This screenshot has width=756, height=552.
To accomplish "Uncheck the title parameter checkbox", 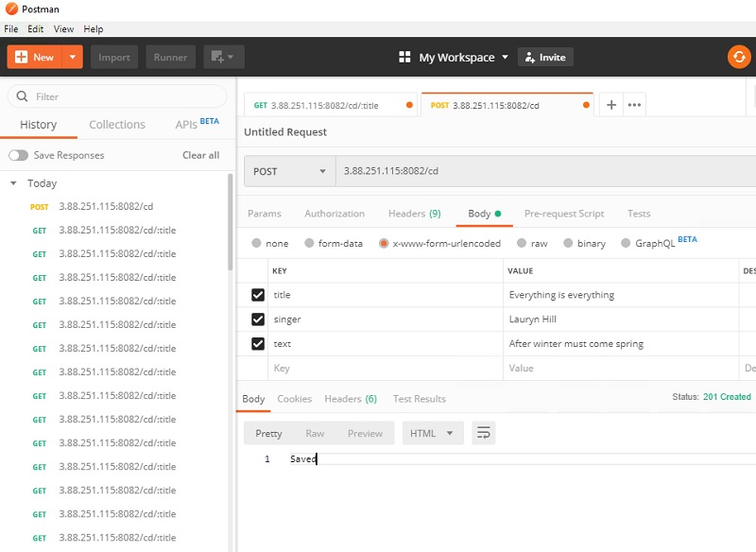I will click(258, 295).
